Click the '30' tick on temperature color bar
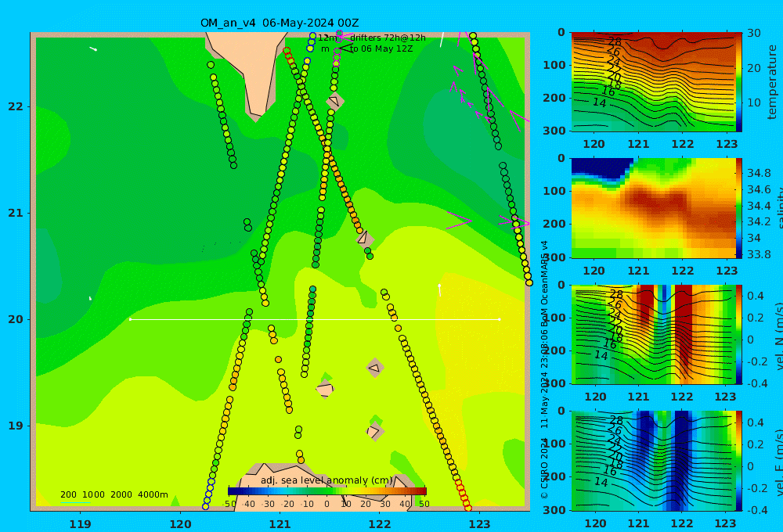The height and width of the screenshot is (532, 783). (x=754, y=33)
